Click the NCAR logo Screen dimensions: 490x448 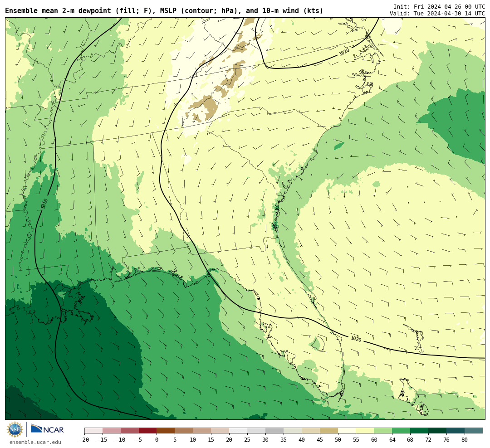click(x=47, y=429)
